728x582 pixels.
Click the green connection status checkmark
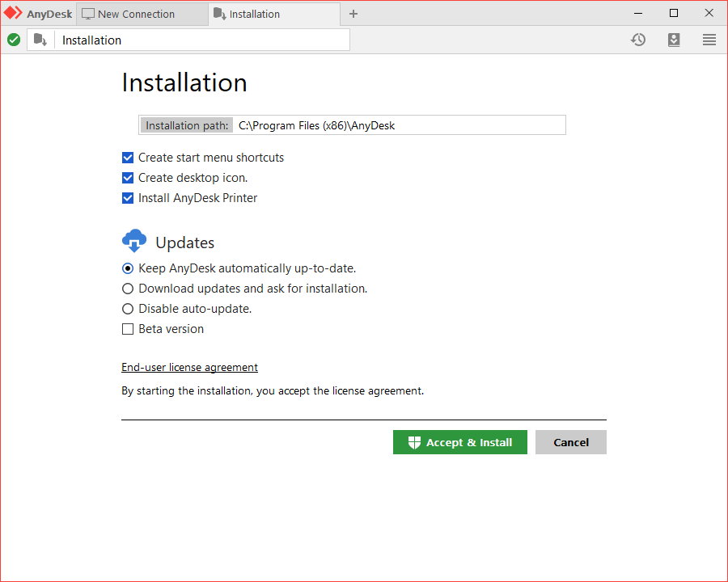[14, 40]
